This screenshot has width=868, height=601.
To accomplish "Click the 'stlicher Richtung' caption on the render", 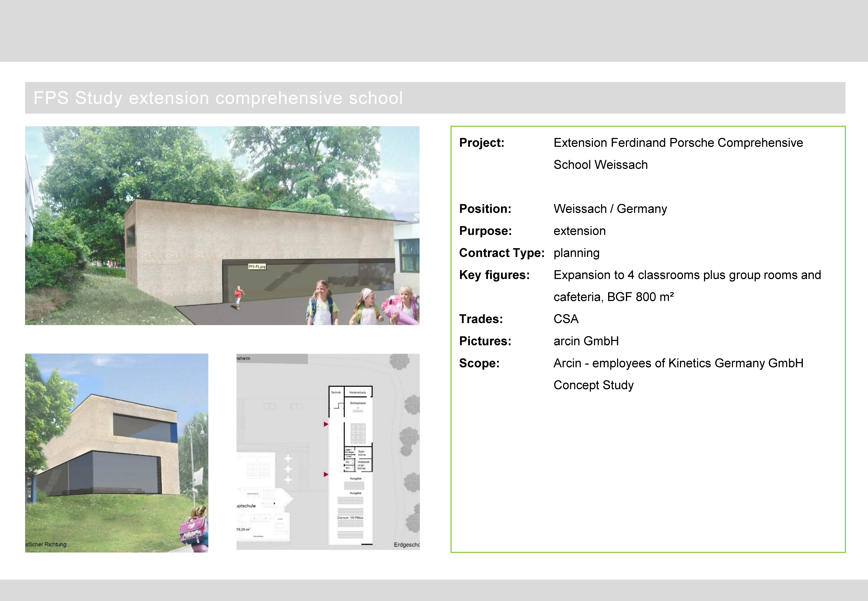I will (46, 545).
